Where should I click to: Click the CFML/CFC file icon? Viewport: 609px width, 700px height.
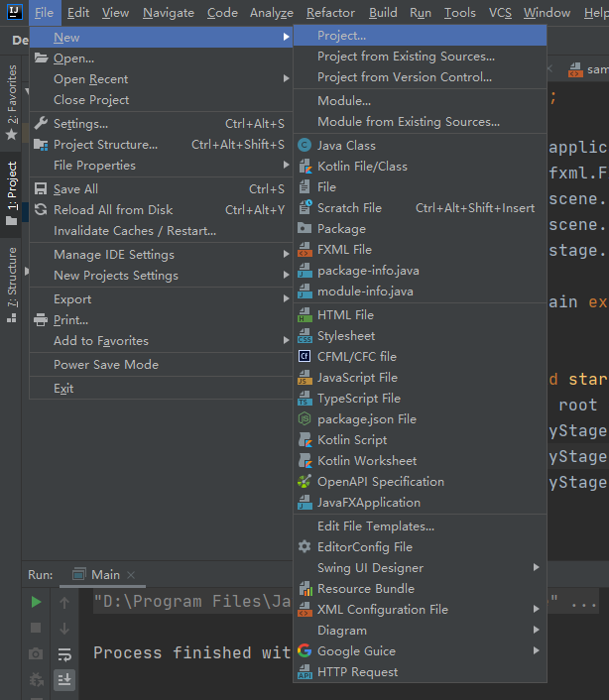[304, 356]
